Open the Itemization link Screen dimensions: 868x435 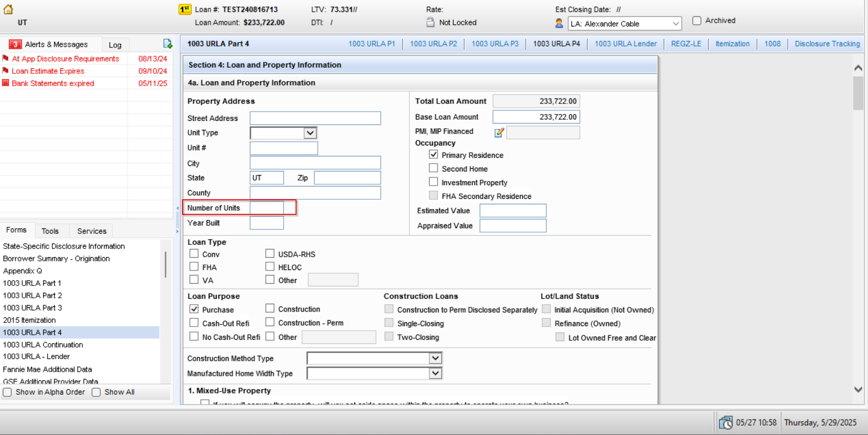click(x=733, y=44)
